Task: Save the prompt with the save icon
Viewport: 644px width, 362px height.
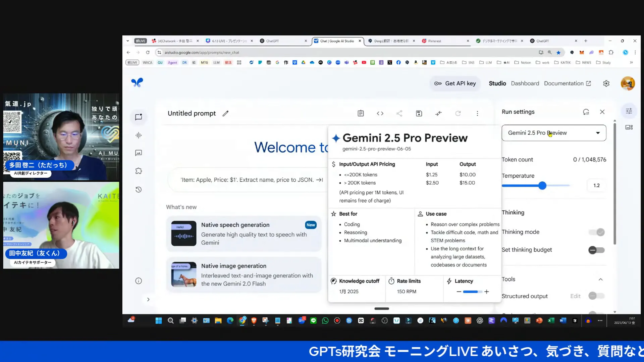Action: tap(419, 113)
